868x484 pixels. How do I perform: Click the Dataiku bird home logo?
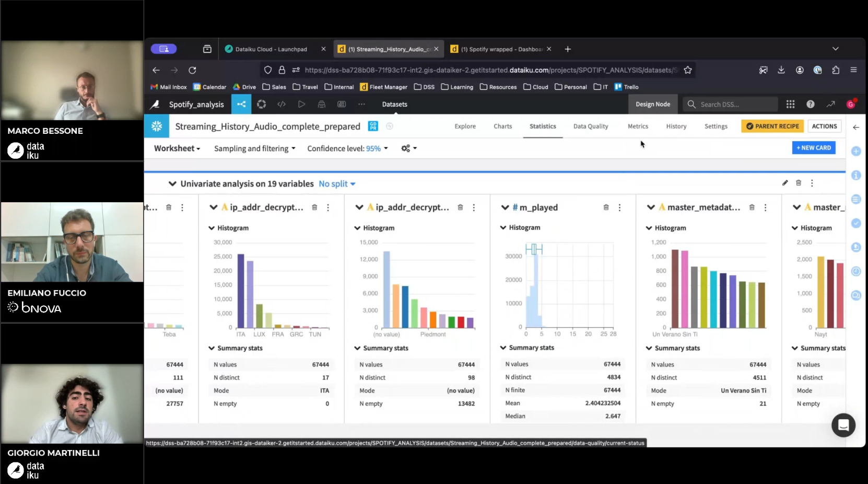point(155,105)
